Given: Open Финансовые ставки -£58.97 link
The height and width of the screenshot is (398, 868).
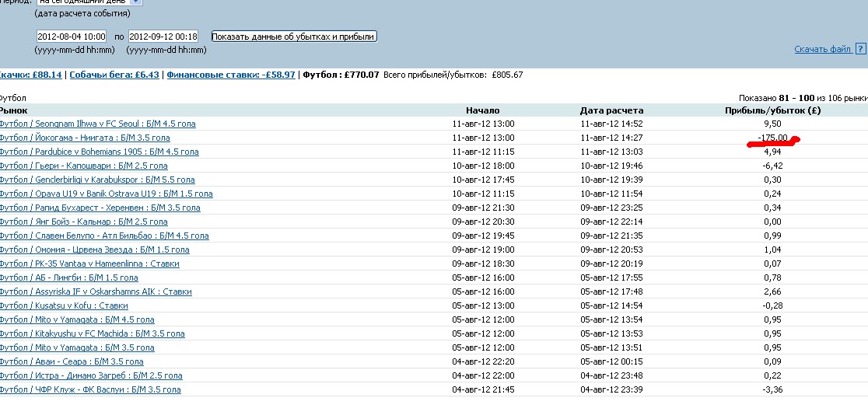Looking at the screenshot, I should 231,75.
